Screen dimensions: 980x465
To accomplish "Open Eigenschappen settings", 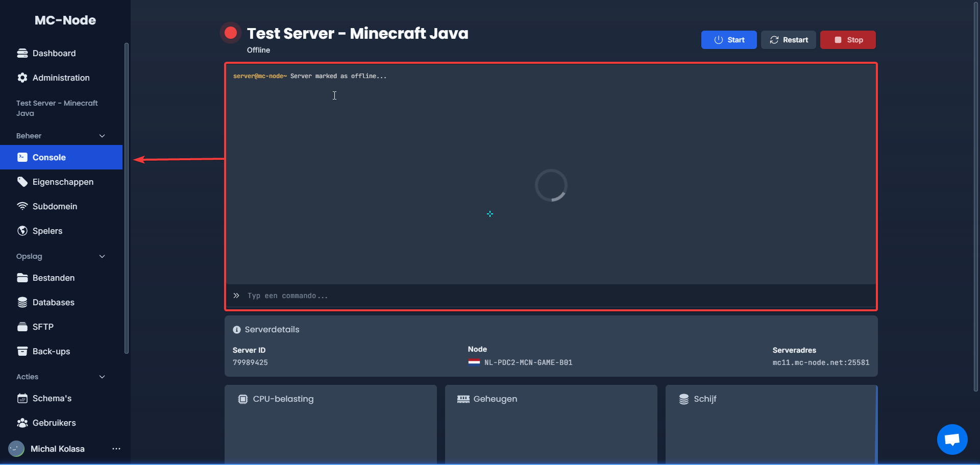I will [x=61, y=182].
